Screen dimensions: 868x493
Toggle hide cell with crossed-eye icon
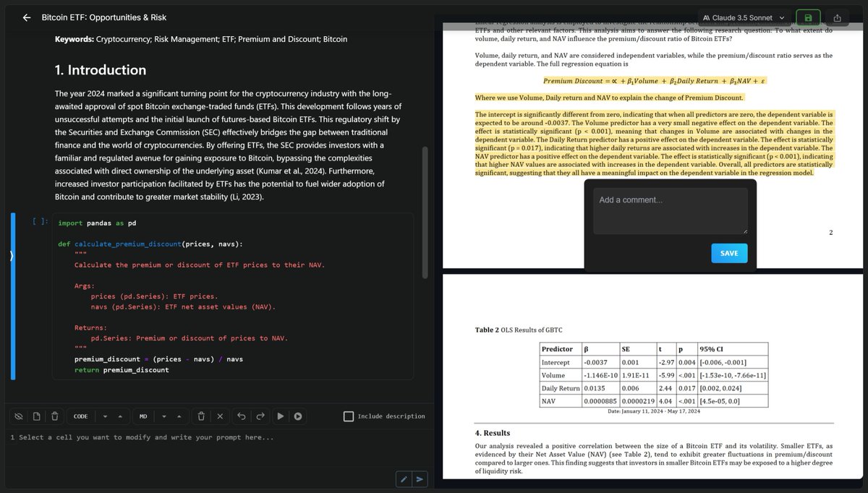[19, 416]
